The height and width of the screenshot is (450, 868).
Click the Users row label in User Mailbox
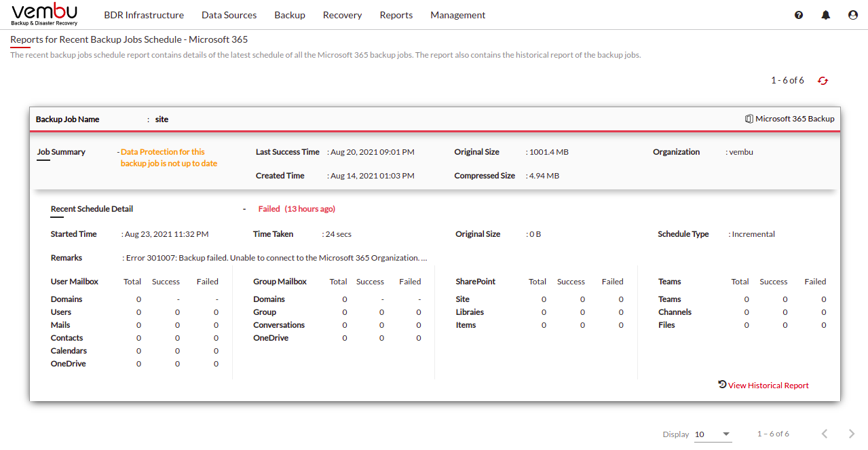[x=61, y=312]
